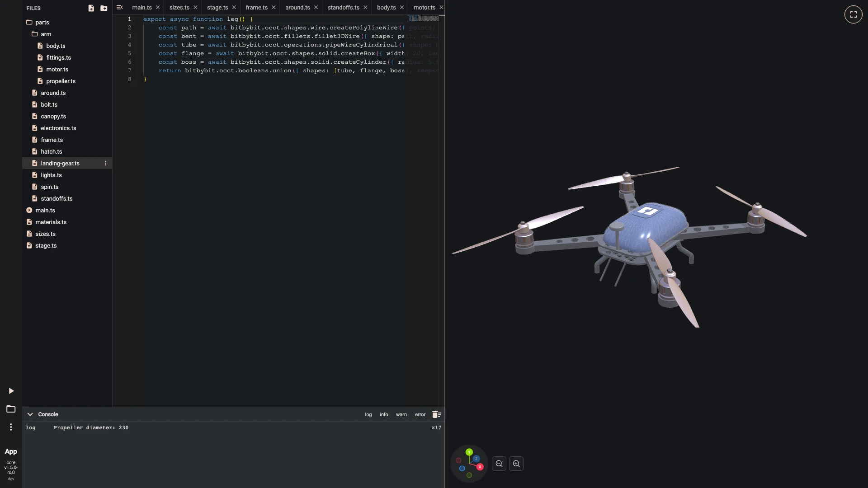Screen dimensions: 868x488
Task: Open the sidebar more options menu
Action: (11, 427)
